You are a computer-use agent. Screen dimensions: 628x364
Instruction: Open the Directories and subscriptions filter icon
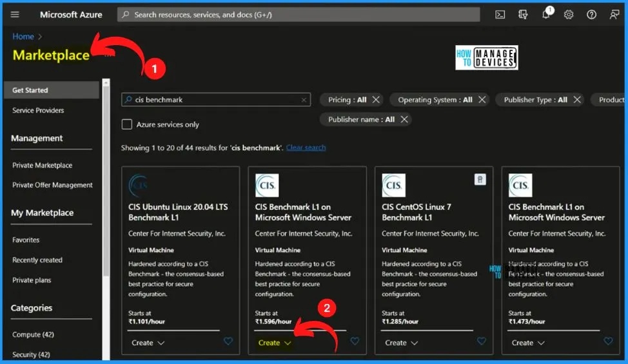(x=523, y=15)
